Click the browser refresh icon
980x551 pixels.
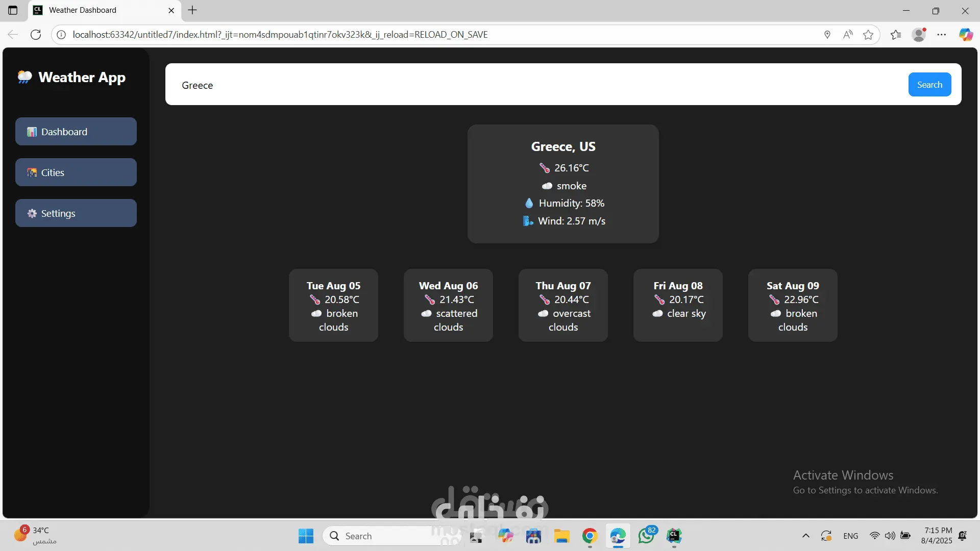pyautogui.click(x=36, y=35)
